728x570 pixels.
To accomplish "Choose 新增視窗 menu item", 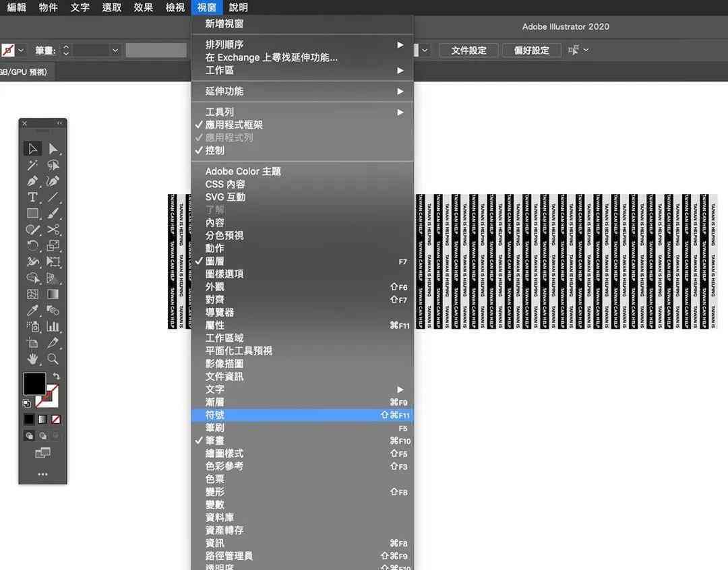I will click(x=302, y=24).
